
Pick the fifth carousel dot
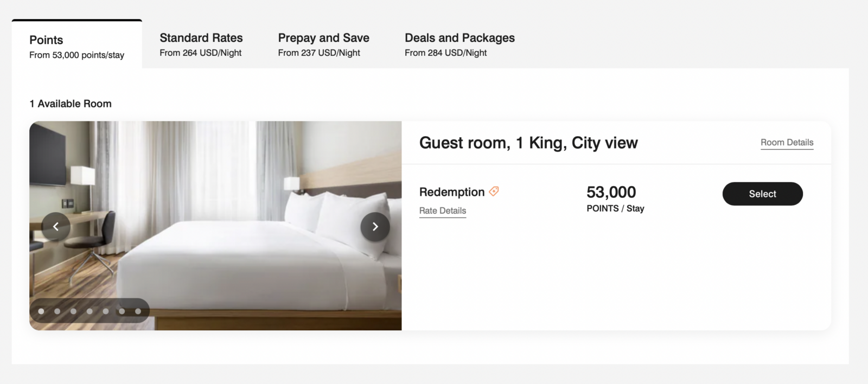pos(106,311)
